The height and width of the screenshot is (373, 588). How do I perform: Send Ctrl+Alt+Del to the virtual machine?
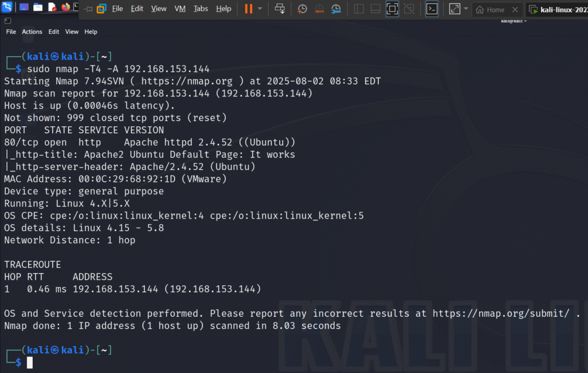pos(280,9)
